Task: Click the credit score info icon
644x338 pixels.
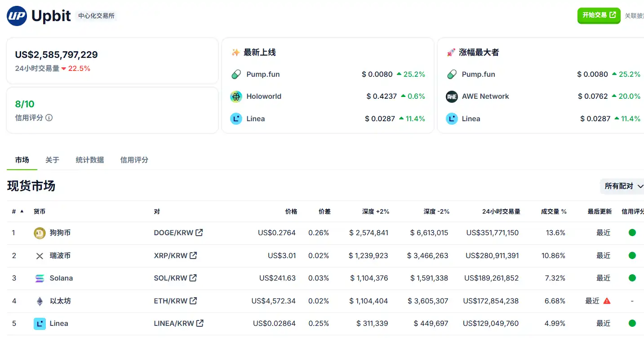Action: point(49,118)
